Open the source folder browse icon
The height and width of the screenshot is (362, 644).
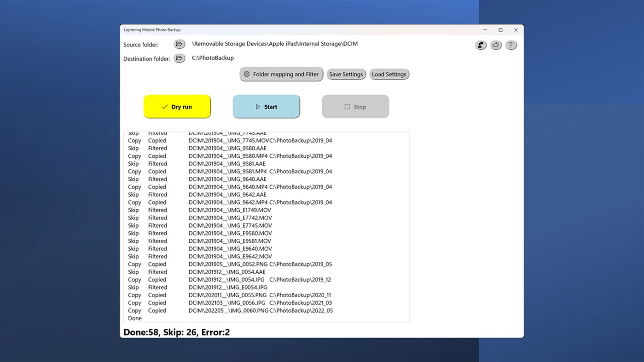tap(179, 44)
